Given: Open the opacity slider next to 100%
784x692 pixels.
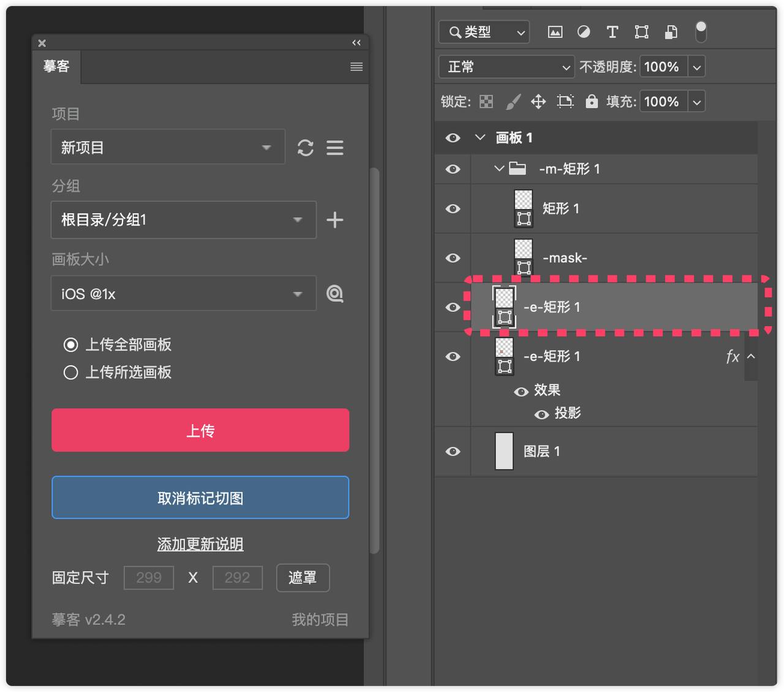Looking at the screenshot, I should coord(696,67).
